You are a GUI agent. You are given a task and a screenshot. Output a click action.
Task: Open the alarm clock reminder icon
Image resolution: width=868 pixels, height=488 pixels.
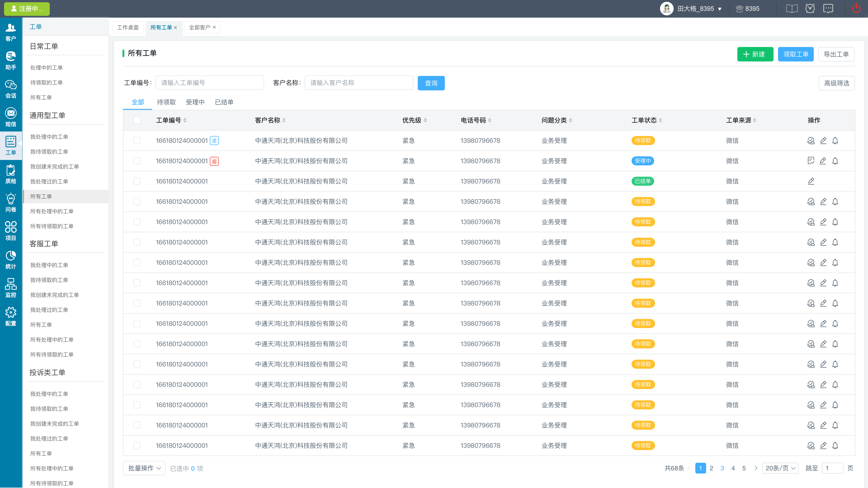coord(810,8)
